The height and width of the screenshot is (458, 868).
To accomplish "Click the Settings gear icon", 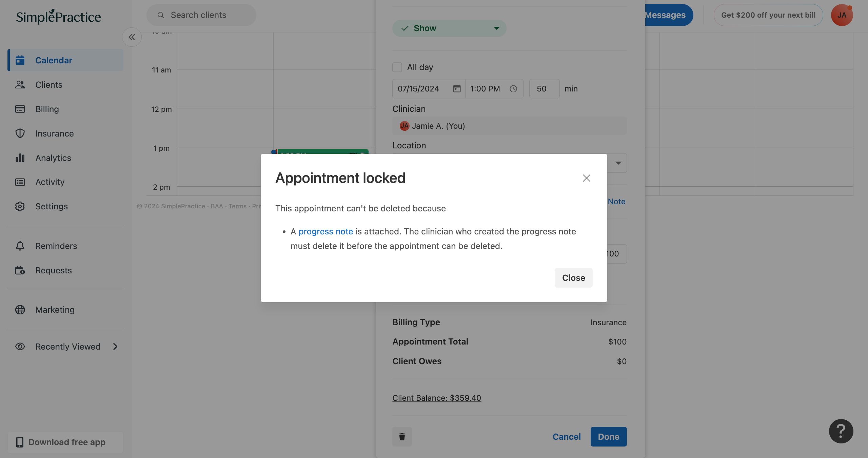I will click(20, 206).
